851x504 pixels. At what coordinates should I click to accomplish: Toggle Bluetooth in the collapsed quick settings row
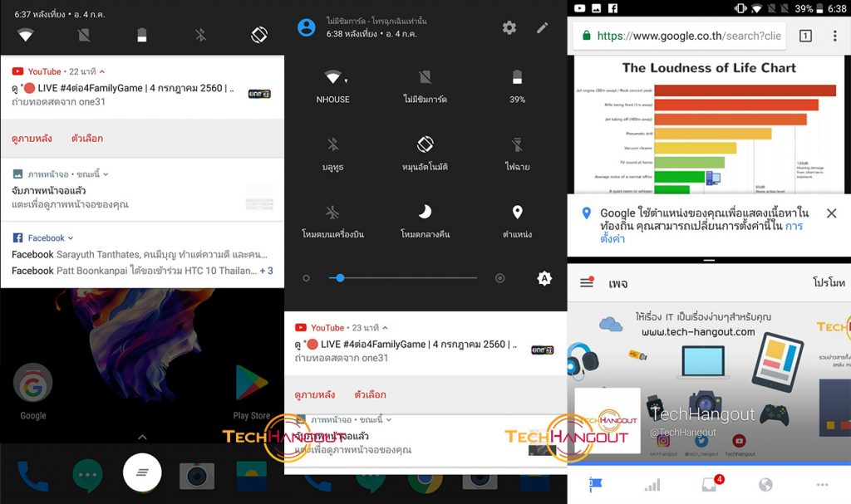200,35
